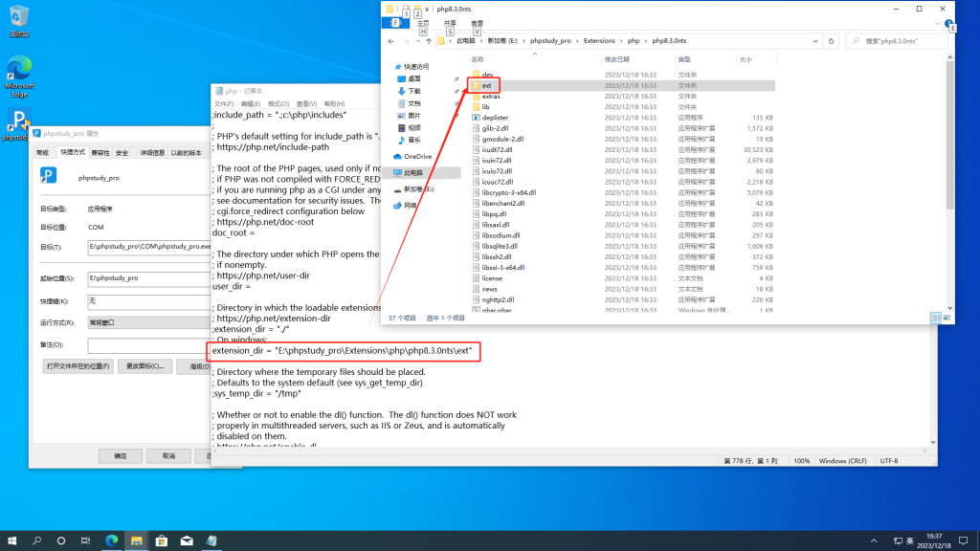The image size is (980, 551).
Task: Click Extensions breadcrumb in address bar
Action: click(599, 41)
